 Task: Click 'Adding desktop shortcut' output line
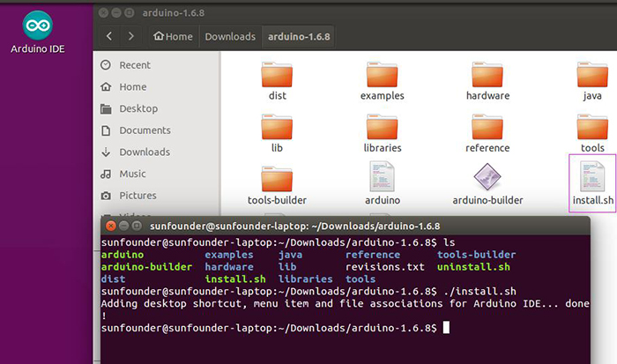(346, 303)
